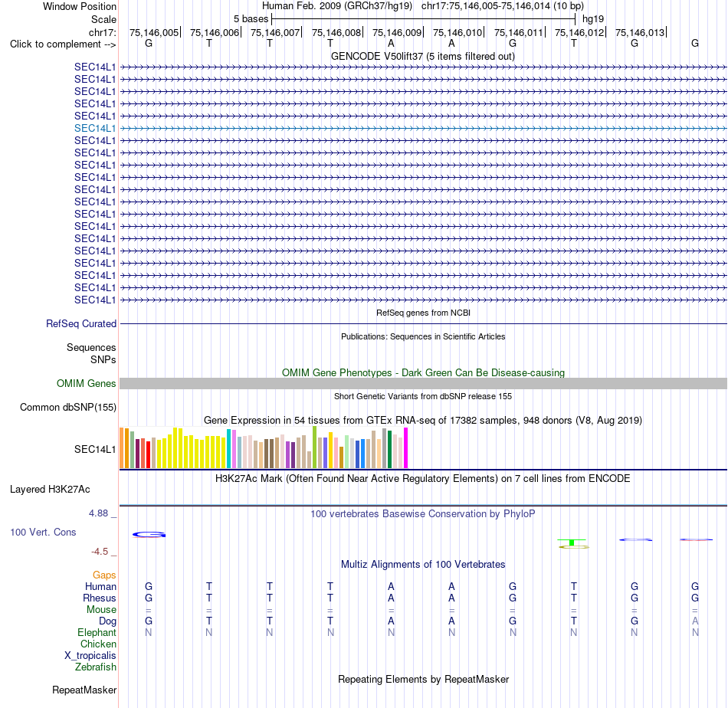Screen dimensions: 728x708
Task: Click the blue G logo in PhyloP track
Action: 149,535
